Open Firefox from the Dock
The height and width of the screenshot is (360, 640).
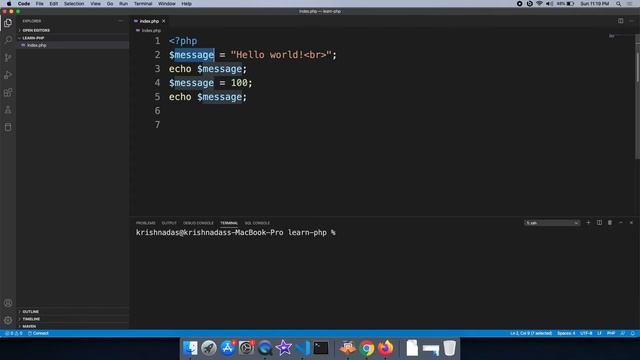point(385,348)
